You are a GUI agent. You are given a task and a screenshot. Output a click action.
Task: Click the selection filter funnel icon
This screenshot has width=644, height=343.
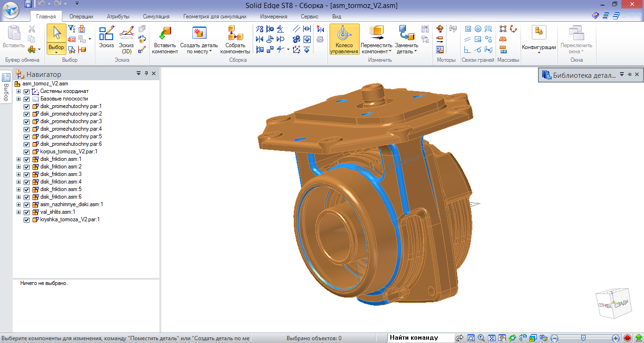72,29
